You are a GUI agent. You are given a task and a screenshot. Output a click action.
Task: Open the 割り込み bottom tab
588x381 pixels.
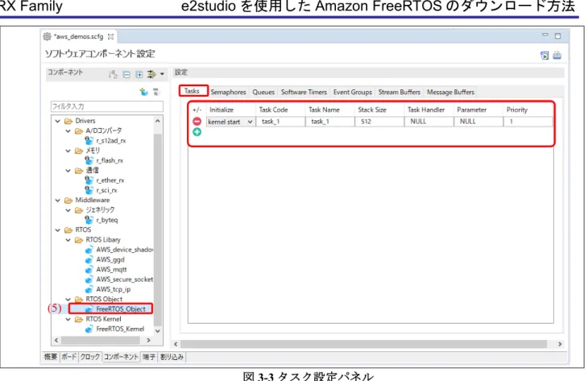coord(172,357)
